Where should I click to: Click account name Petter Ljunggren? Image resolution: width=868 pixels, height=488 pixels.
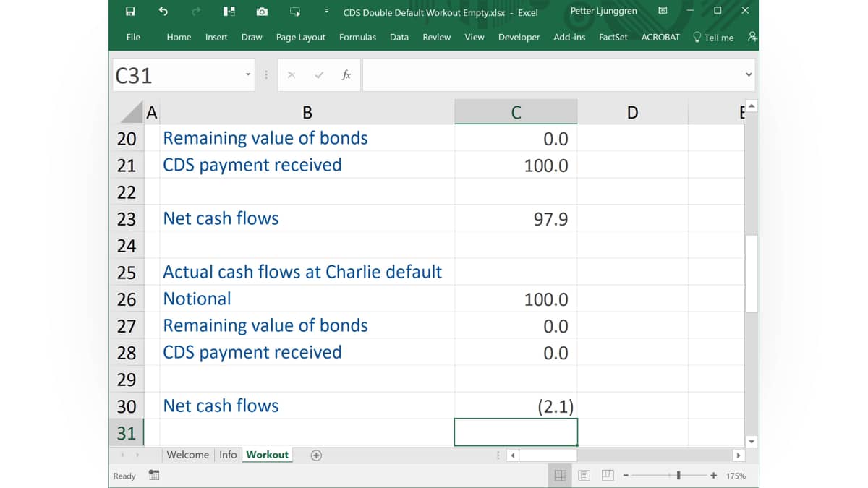pyautogui.click(x=604, y=11)
